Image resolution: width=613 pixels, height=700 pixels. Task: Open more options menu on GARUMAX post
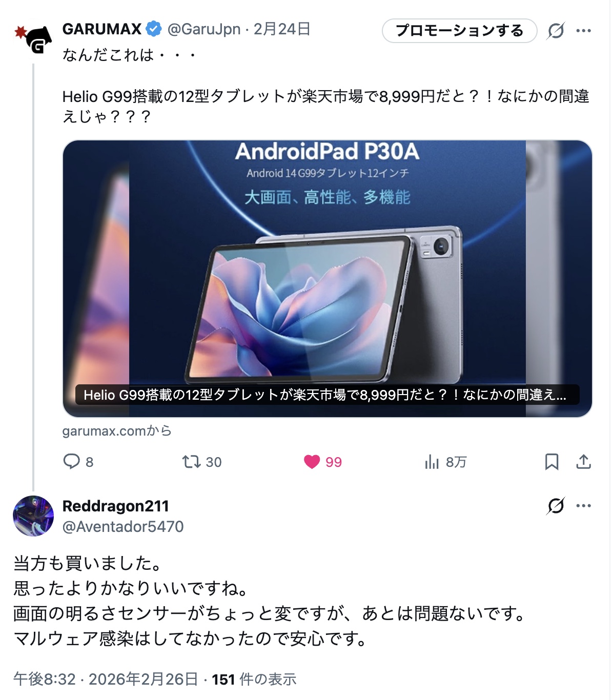click(x=583, y=31)
